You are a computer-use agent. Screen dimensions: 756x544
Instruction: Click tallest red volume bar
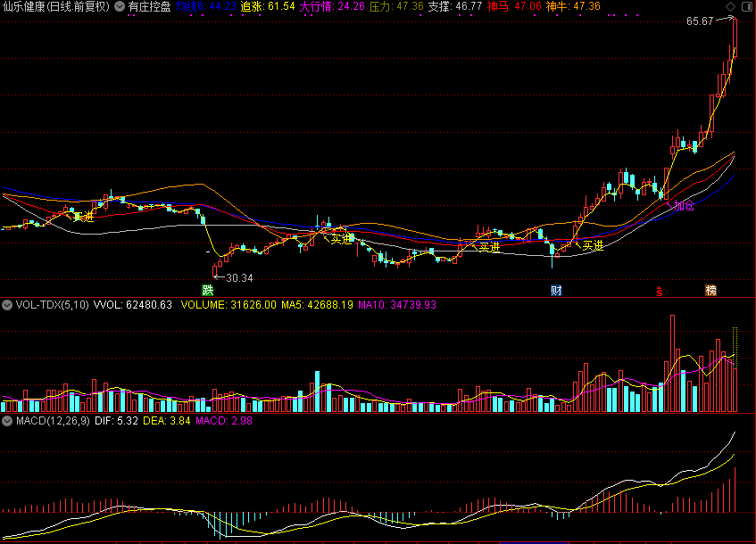pos(673,364)
